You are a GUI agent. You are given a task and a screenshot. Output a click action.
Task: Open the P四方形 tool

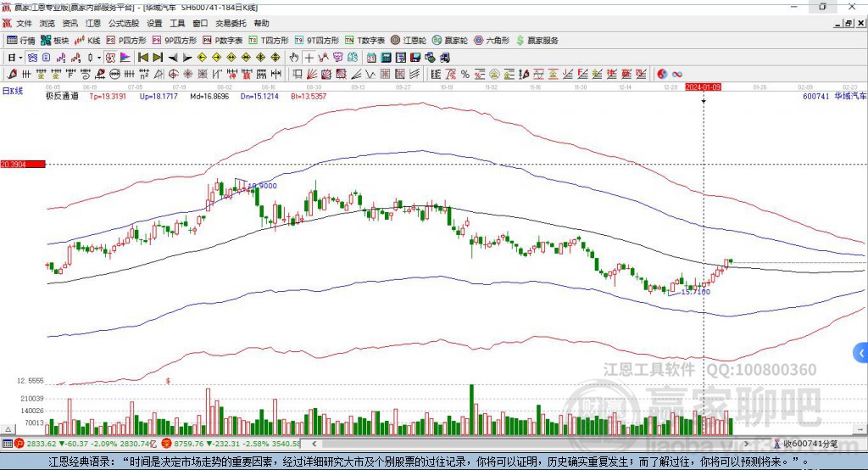click(x=126, y=41)
